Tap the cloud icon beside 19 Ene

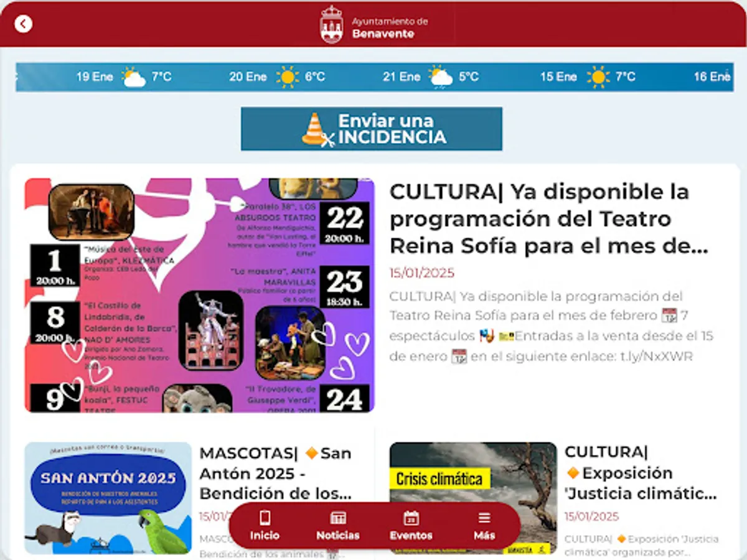coord(133,77)
